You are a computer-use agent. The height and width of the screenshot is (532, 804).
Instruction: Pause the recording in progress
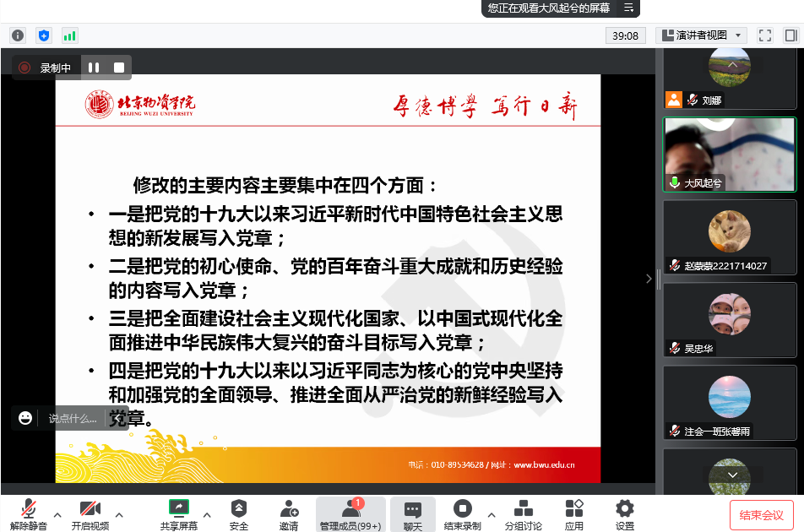(94, 68)
